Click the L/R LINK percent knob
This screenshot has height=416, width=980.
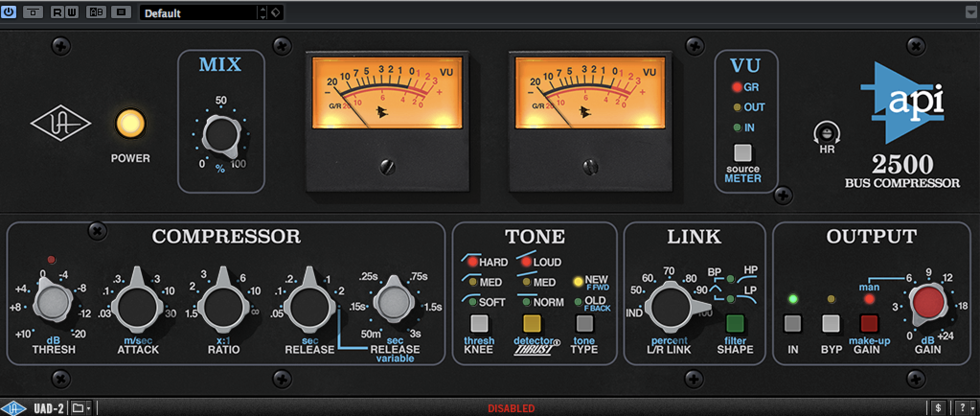(x=671, y=308)
